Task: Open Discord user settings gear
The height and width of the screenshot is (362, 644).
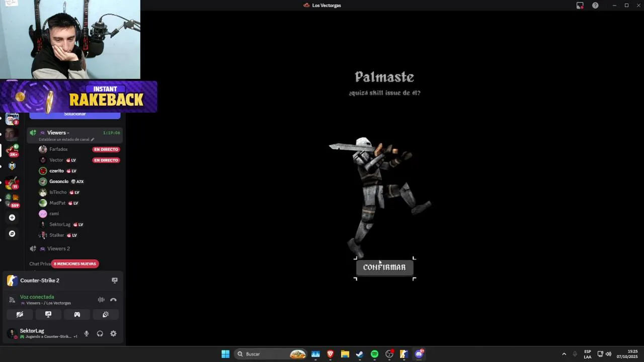Action: click(113, 333)
